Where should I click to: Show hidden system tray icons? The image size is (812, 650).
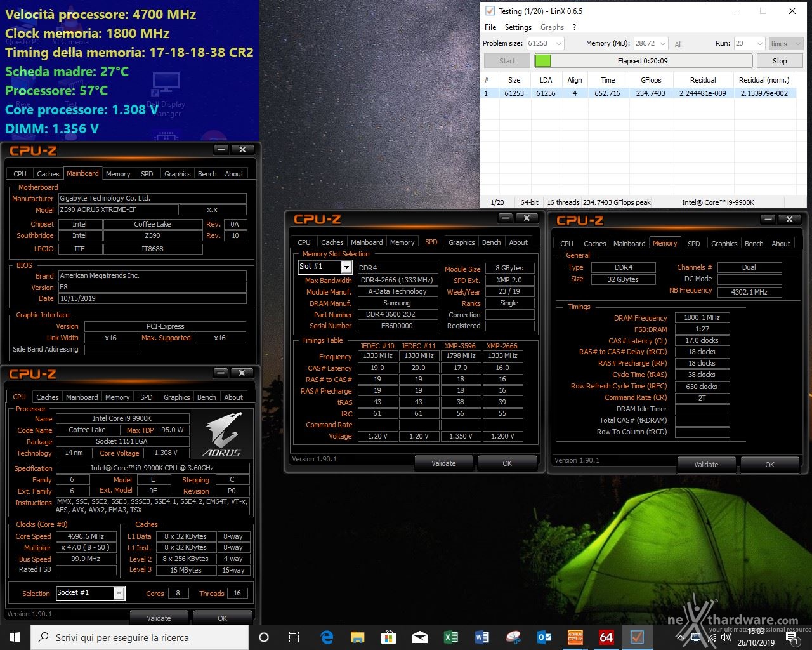[x=679, y=638]
